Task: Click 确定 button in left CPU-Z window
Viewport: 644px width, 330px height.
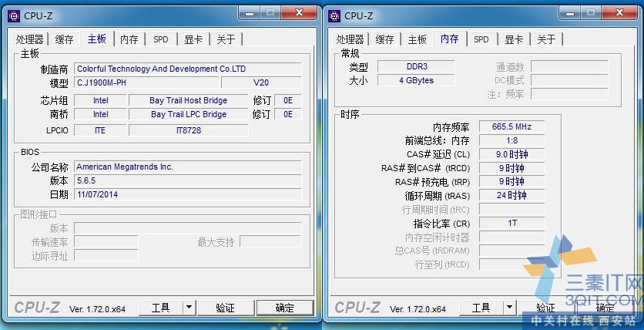Action: tap(284, 308)
